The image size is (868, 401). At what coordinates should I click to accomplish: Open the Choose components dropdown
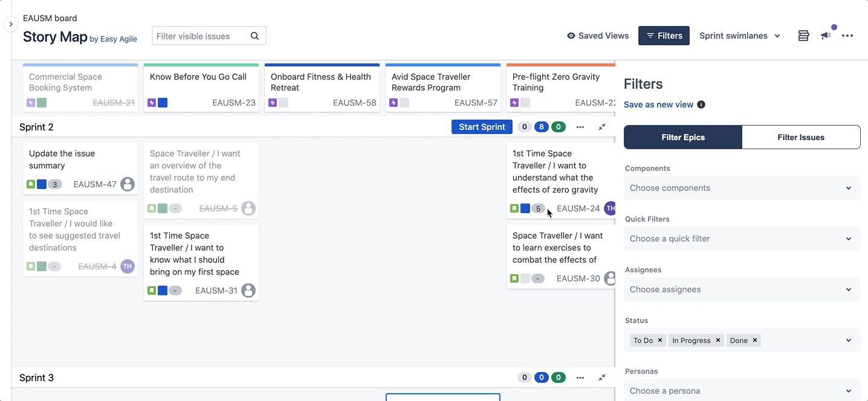pyautogui.click(x=742, y=188)
